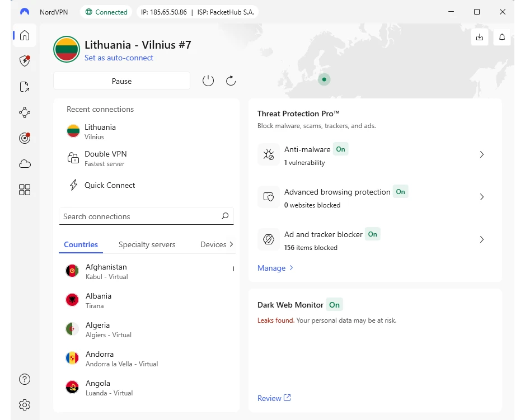The height and width of the screenshot is (420, 525).
Task: Open the Dark Web Monitor target icon
Action: coord(24,138)
